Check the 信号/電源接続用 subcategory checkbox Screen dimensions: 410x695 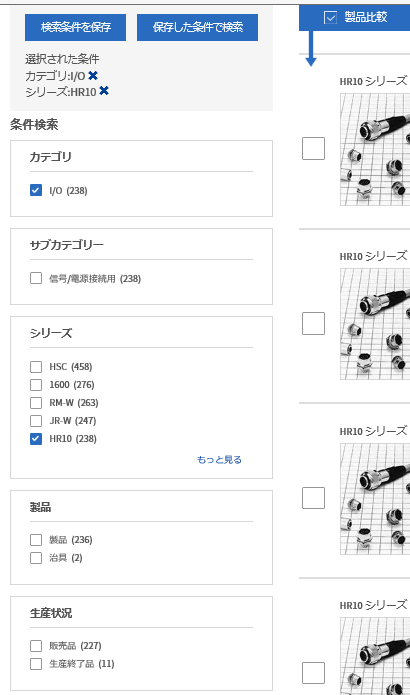pos(36,278)
